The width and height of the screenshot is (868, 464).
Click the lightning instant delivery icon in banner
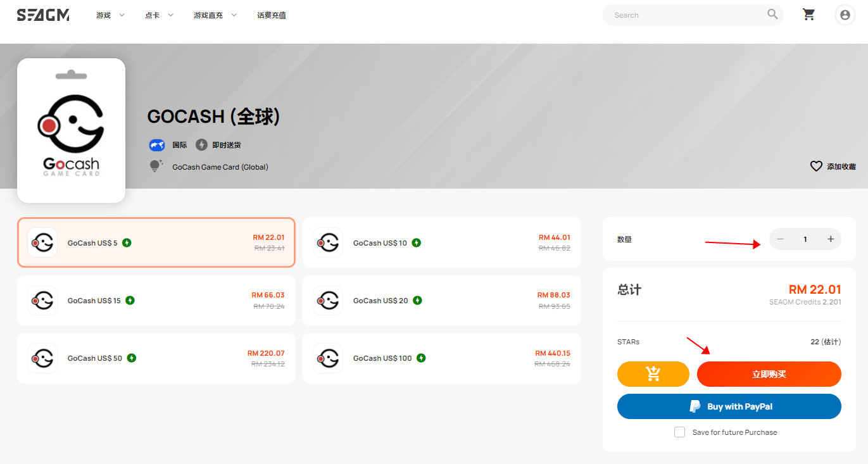point(201,145)
